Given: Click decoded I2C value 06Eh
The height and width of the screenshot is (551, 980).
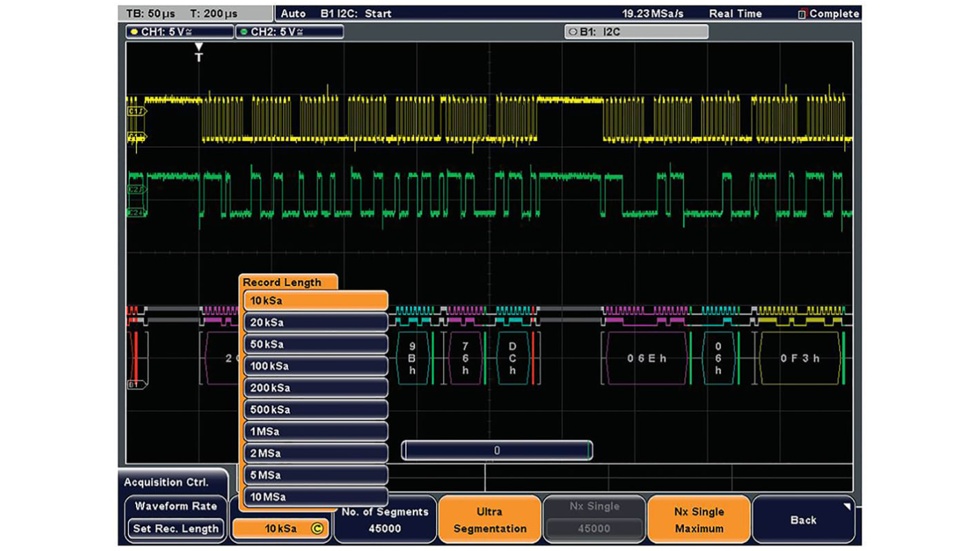Looking at the screenshot, I should [645, 358].
